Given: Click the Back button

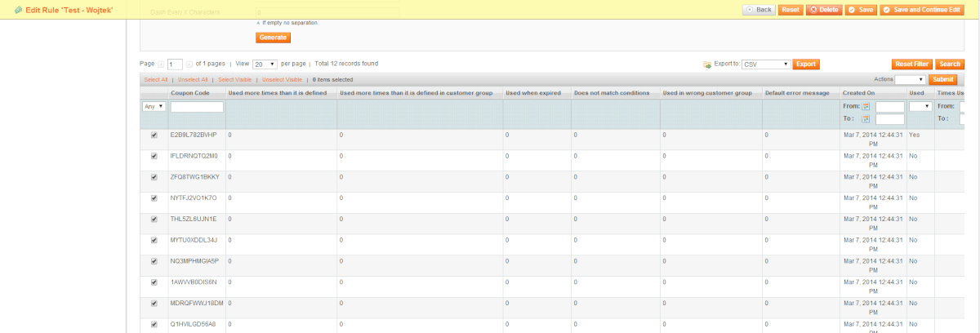Looking at the screenshot, I should click(x=759, y=10).
